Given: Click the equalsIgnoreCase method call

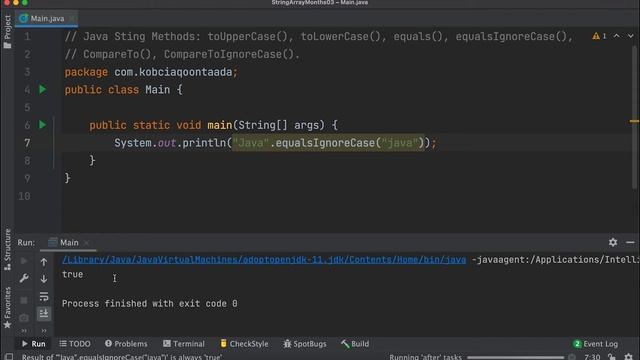Looking at the screenshot, I should click(x=325, y=143).
